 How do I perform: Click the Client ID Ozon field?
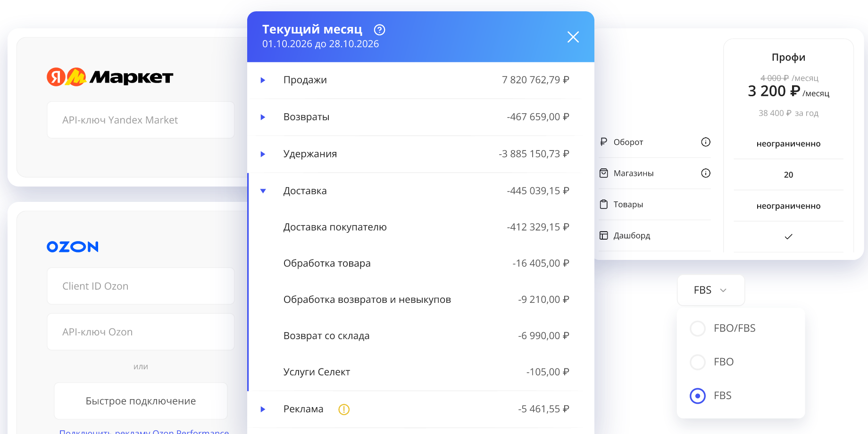(141, 286)
